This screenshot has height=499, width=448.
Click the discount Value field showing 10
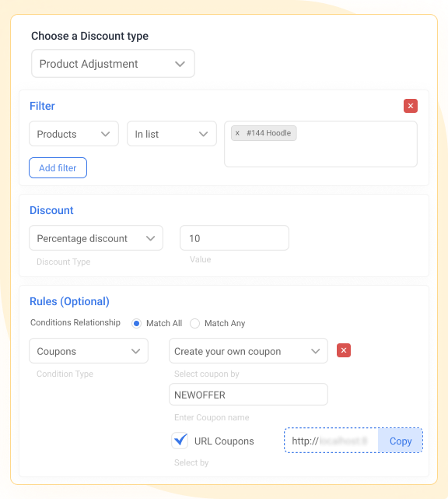234,238
